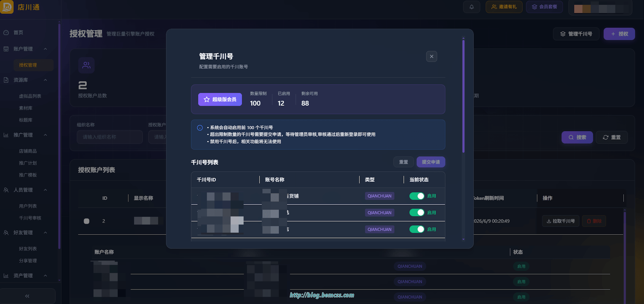This screenshot has width=644, height=304.
Task: Click the 会员套餐 button
Action: (544, 7)
